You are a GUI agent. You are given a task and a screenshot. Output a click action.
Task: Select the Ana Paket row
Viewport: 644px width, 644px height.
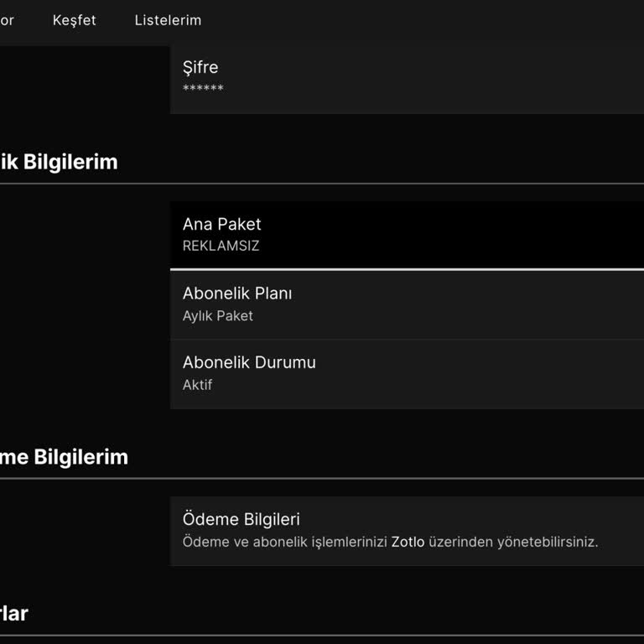click(407, 235)
